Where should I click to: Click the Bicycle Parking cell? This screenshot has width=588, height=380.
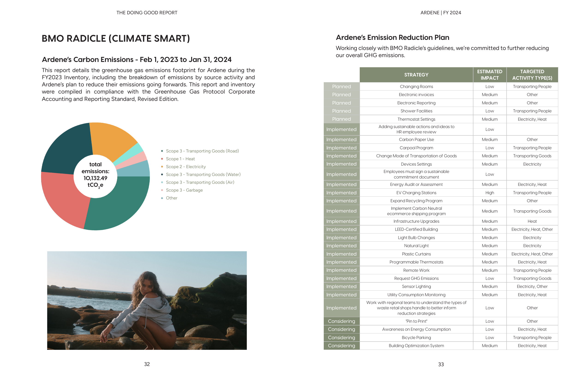(x=416, y=338)
